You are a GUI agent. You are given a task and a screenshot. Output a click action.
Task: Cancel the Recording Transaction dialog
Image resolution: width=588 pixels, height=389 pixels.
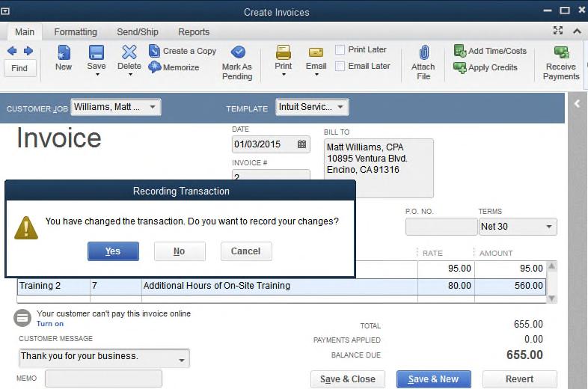point(246,251)
